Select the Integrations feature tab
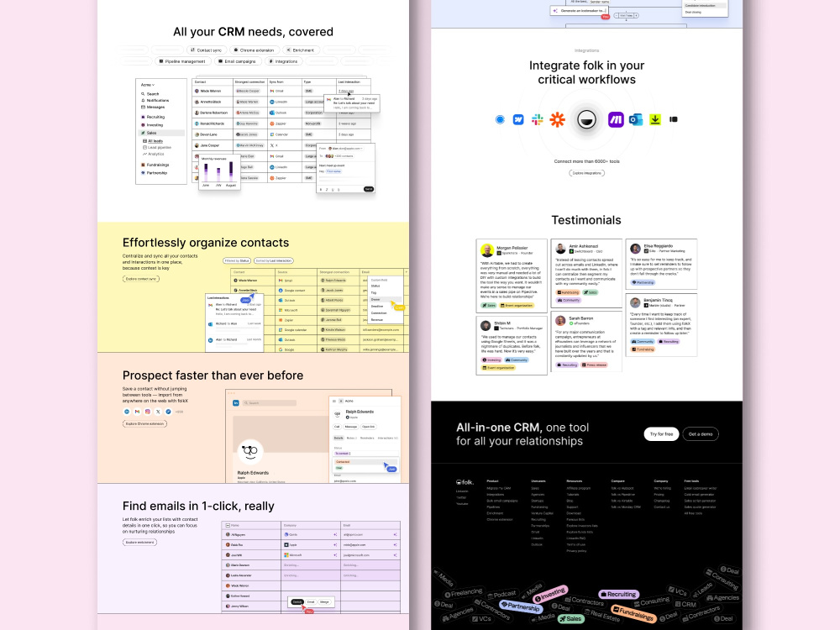This screenshot has height=630, width=840. pyautogui.click(x=283, y=61)
